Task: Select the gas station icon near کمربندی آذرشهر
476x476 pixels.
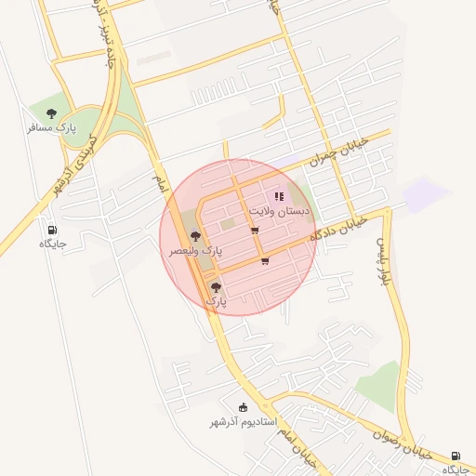Action: (52, 231)
